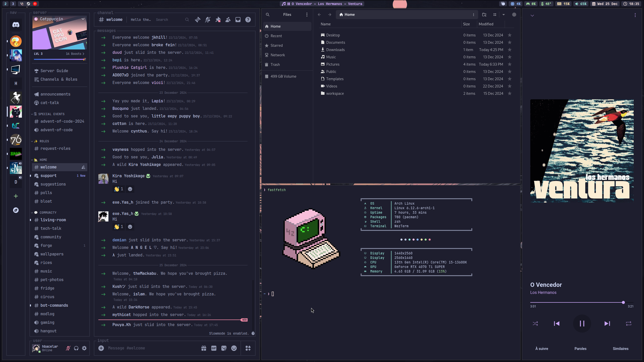This screenshot has width=644, height=362.
Task: Star the workspace folder
Action: [510, 94]
